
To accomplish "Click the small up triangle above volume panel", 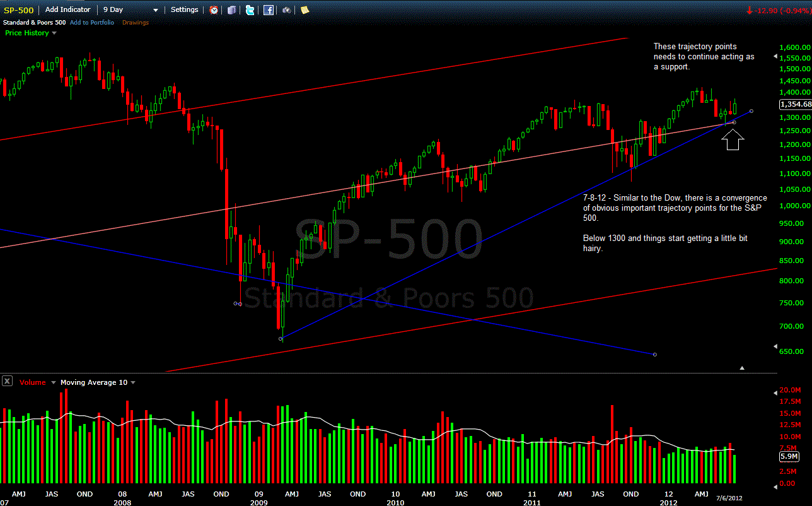I will [x=742, y=367].
